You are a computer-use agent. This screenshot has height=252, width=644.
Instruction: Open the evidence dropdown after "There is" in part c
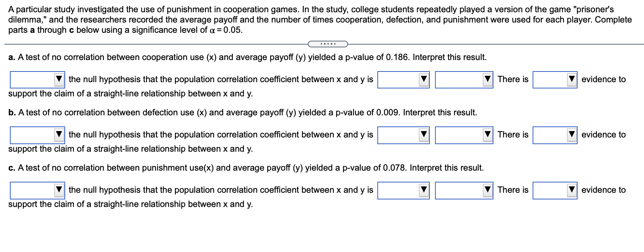[571, 190]
